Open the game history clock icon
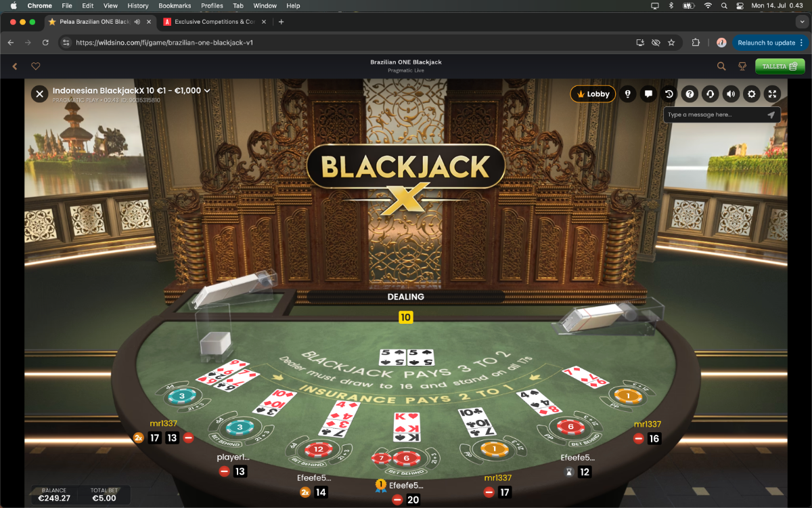The width and height of the screenshot is (812, 508). pyautogui.click(x=669, y=94)
